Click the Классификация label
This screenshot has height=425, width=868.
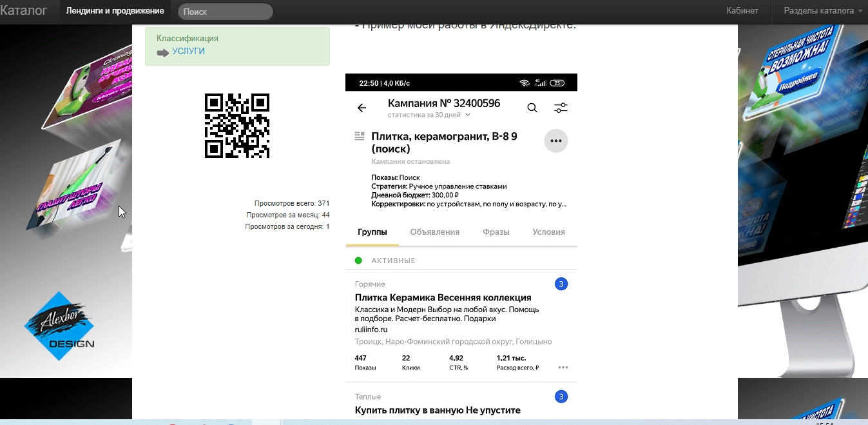(x=188, y=39)
